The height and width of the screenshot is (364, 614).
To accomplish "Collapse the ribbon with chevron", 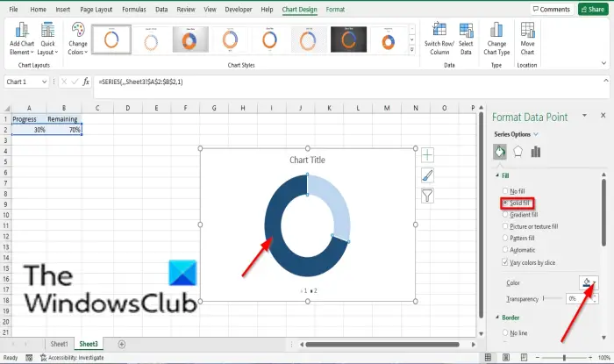I will coord(603,63).
